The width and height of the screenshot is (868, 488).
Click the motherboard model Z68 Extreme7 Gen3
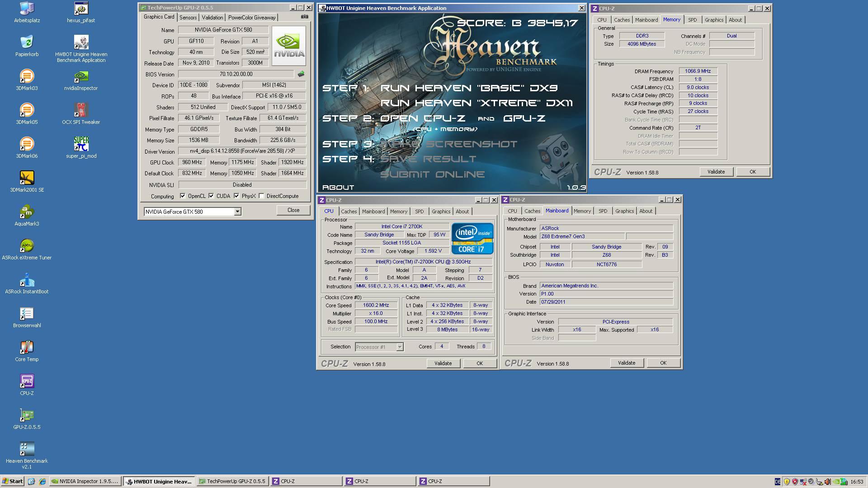(x=582, y=236)
